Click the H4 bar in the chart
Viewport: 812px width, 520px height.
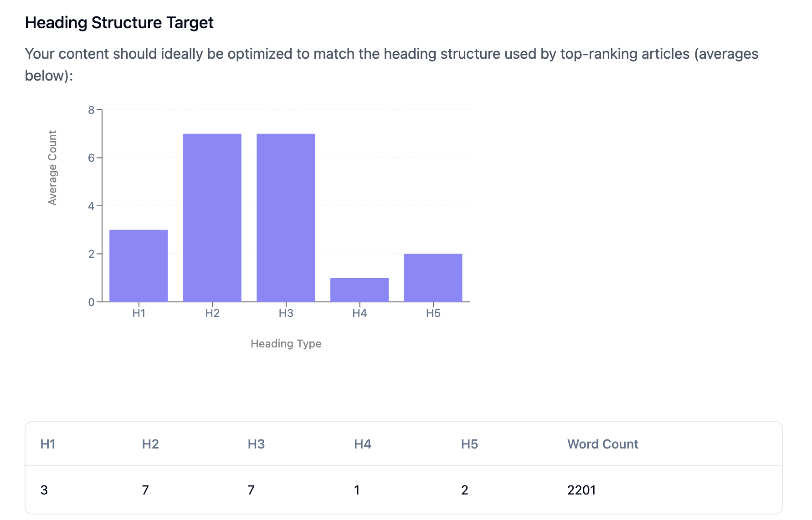point(360,290)
